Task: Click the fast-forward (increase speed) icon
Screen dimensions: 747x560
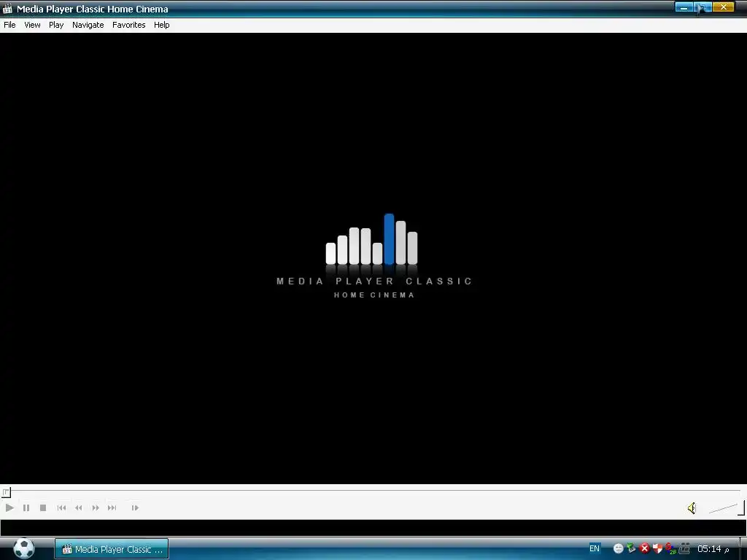Action: [96, 507]
